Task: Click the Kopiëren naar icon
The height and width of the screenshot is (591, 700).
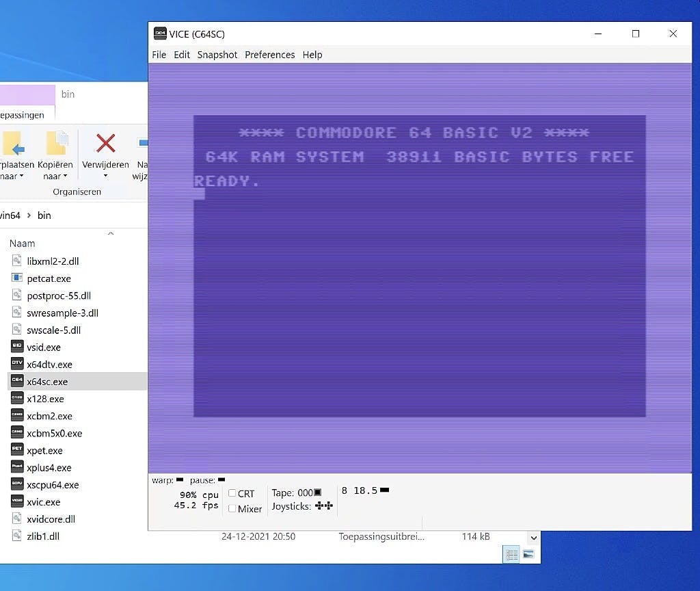Action: click(x=57, y=144)
